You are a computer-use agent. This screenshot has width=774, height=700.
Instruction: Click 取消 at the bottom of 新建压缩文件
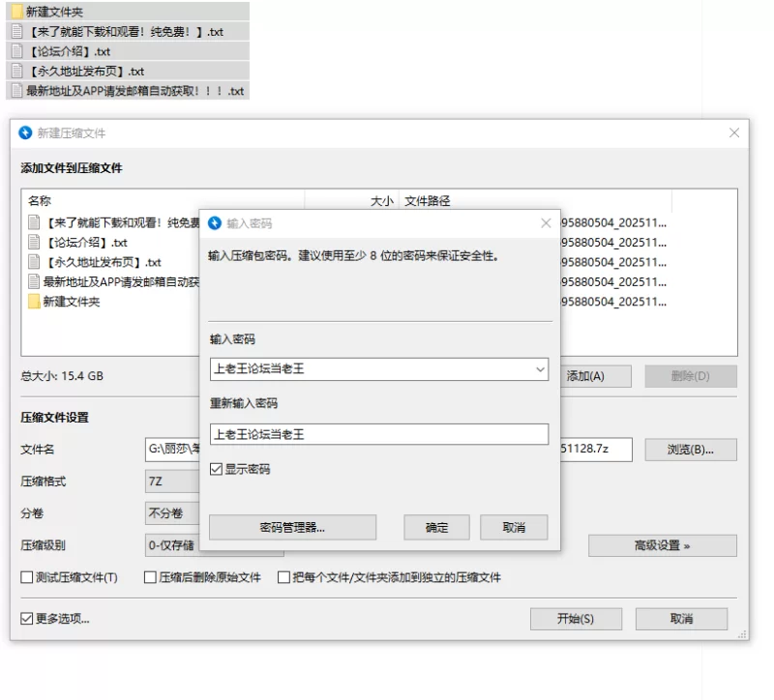coord(681,619)
